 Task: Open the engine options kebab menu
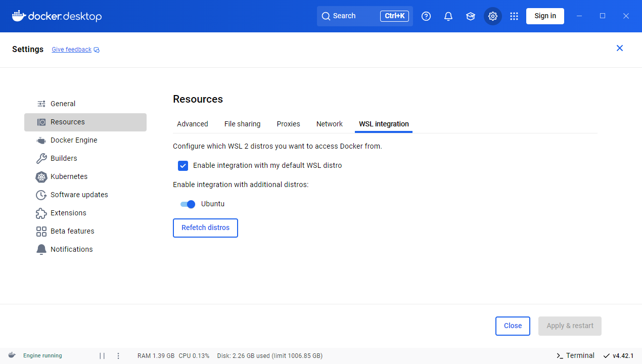(118, 356)
